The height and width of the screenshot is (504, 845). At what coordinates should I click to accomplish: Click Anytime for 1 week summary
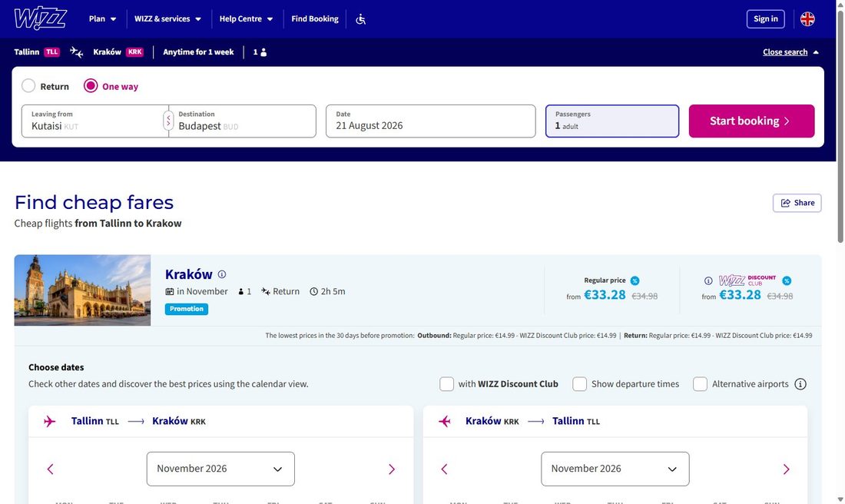[198, 52]
